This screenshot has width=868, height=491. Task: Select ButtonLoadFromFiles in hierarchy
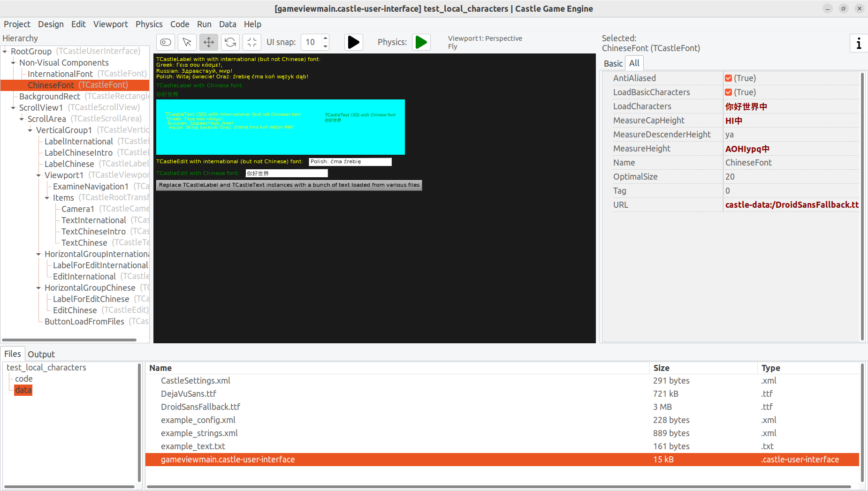pyautogui.click(x=84, y=321)
